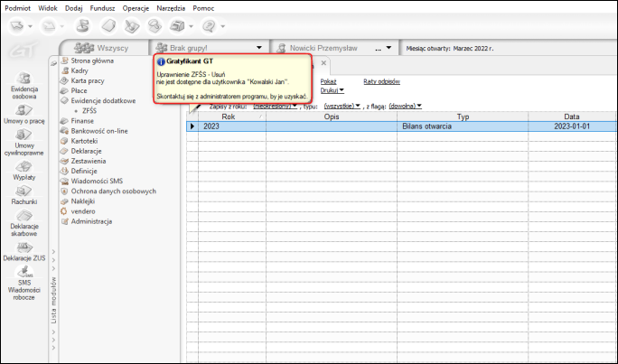
Task: Click the magnifier search toolbar icon
Action: click(x=154, y=26)
